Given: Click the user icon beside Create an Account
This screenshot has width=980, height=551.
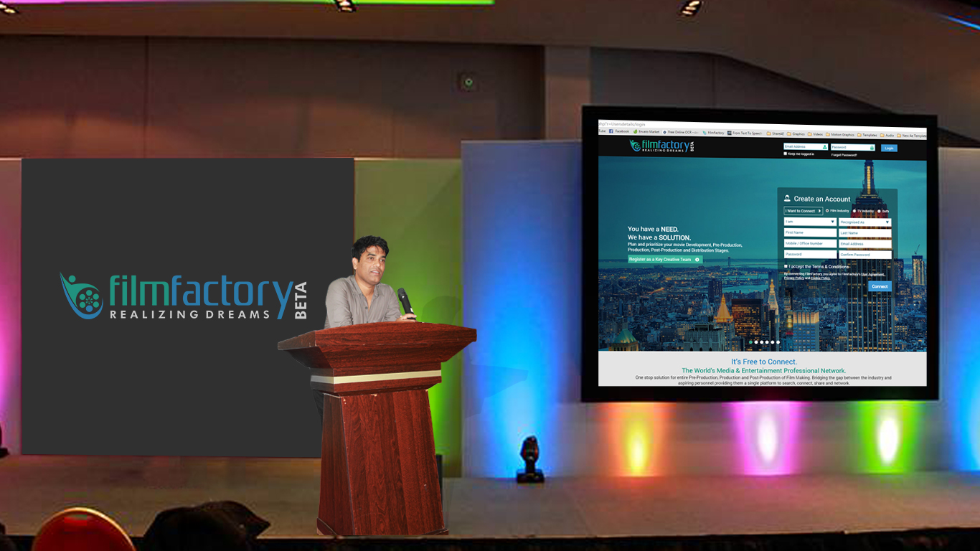Looking at the screenshot, I should (x=787, y=199).
